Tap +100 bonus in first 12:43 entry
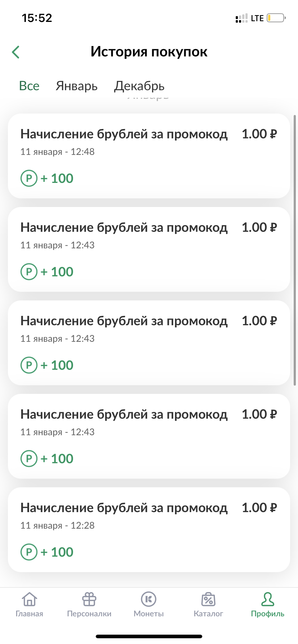 coord(57,272)
